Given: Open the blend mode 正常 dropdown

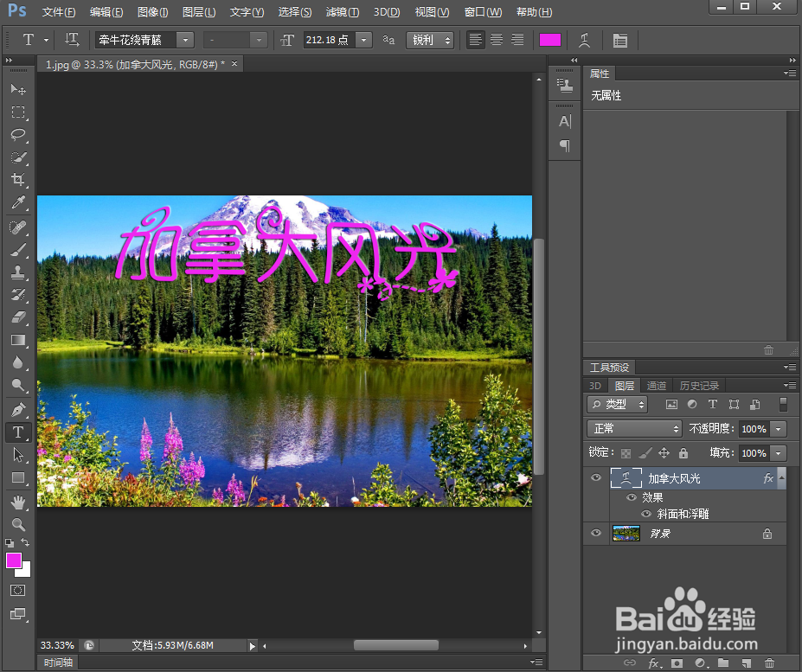Looking at the screenshot, I should coord(634,429).
